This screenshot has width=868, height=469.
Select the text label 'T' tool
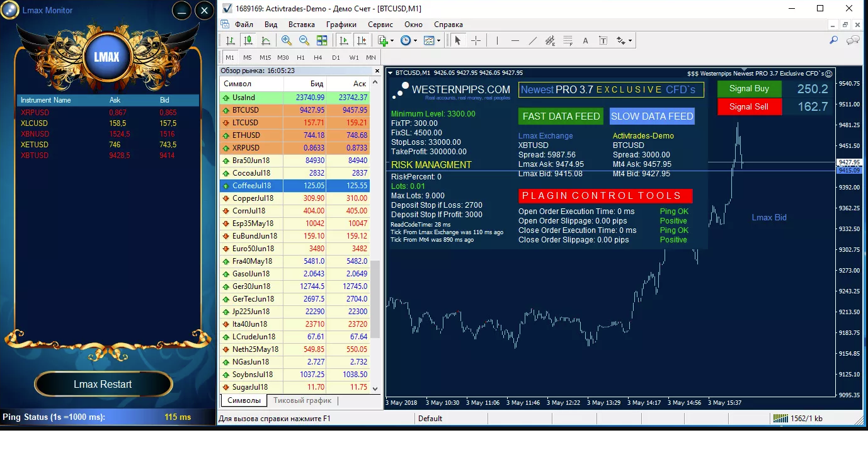(603, 40)
